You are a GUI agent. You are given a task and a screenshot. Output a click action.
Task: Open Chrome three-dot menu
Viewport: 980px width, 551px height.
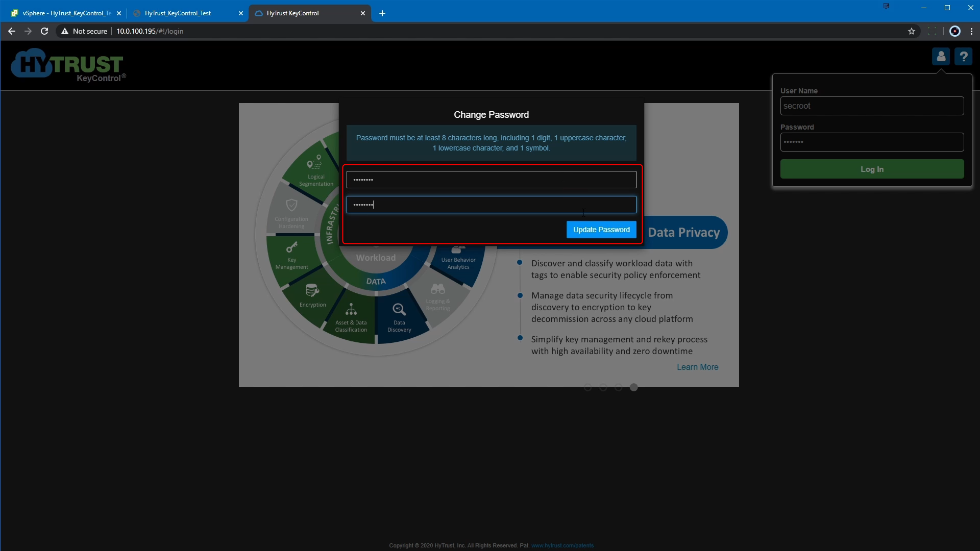pyautogui.click(x=971, y=31)
